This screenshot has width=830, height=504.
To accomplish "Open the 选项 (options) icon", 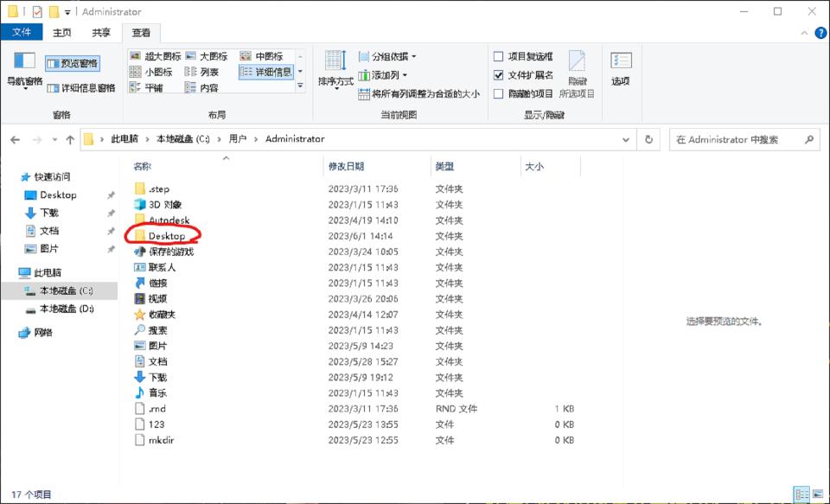I will tap(620, 64).
